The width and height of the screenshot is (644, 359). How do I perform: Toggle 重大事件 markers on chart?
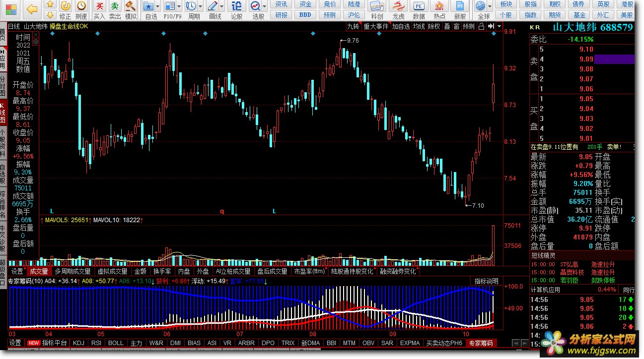(x=376, y=26)
